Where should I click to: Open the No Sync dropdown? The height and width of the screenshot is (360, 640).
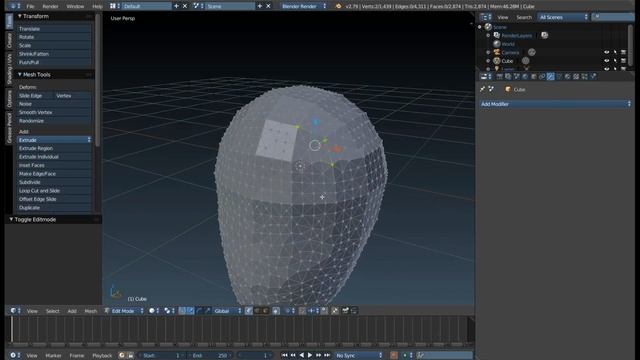click(358, 355)
